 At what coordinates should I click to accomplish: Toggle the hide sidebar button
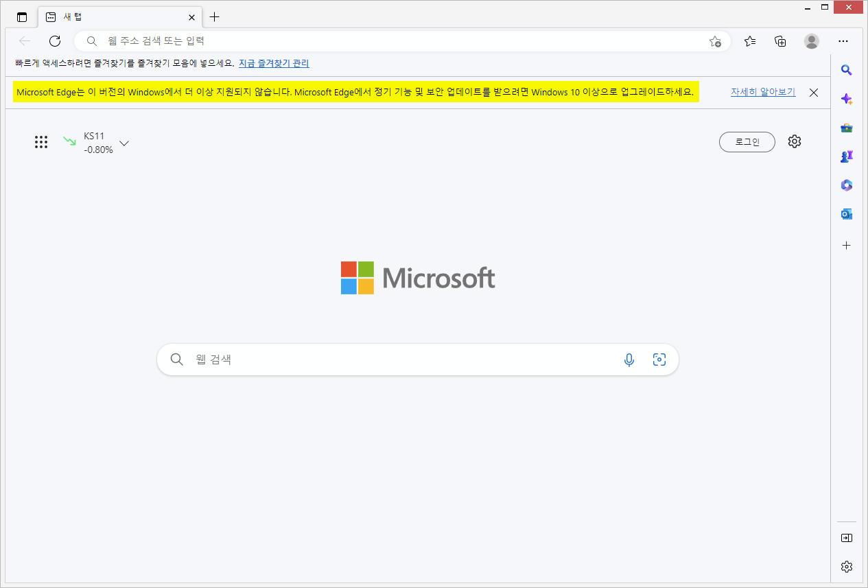coord(847,538)
